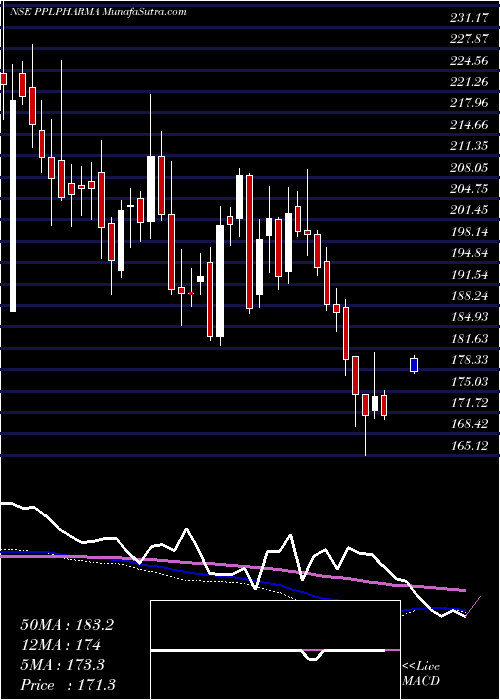Click the 204.75 price axis label
Image resolution: width=500 pixels, height=700 pixels.
click(x=468, y=189)
